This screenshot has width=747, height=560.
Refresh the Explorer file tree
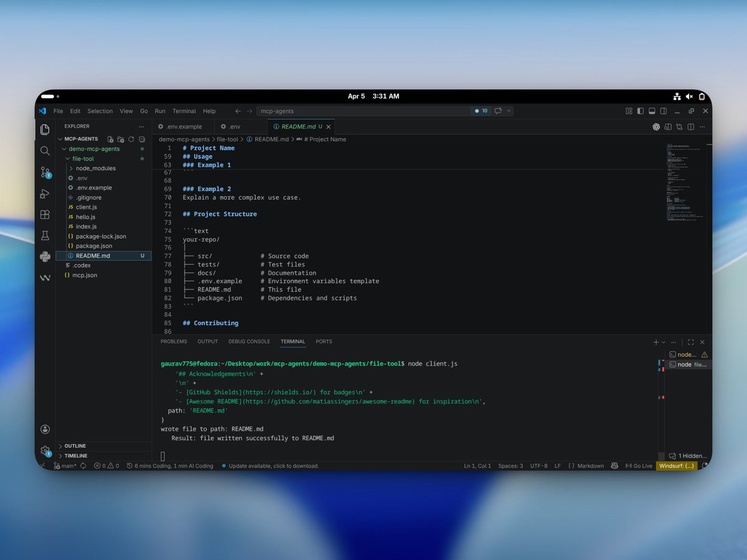131,139
